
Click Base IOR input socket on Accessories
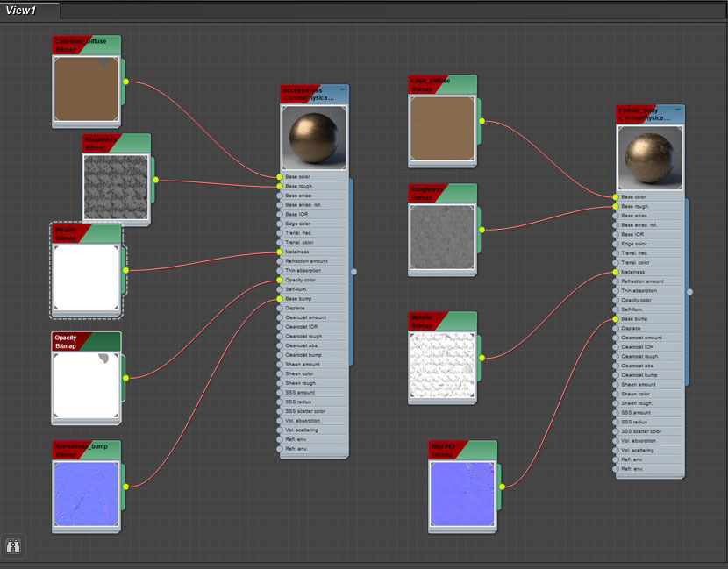[x=280, y=215]
